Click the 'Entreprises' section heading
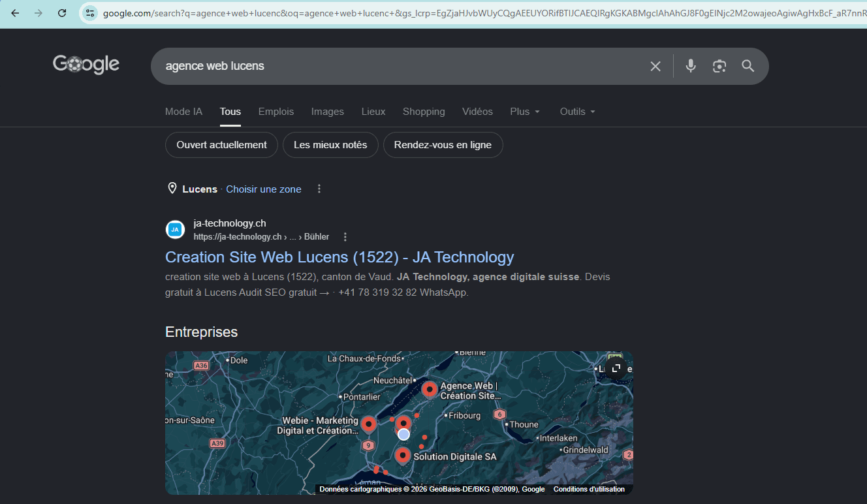Image resolution: width=867 pixels, height=504 pixels. point(201,332)
